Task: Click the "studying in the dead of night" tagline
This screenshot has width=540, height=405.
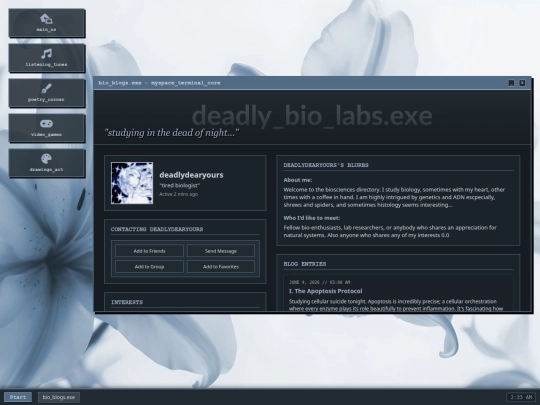Action: 172,133
